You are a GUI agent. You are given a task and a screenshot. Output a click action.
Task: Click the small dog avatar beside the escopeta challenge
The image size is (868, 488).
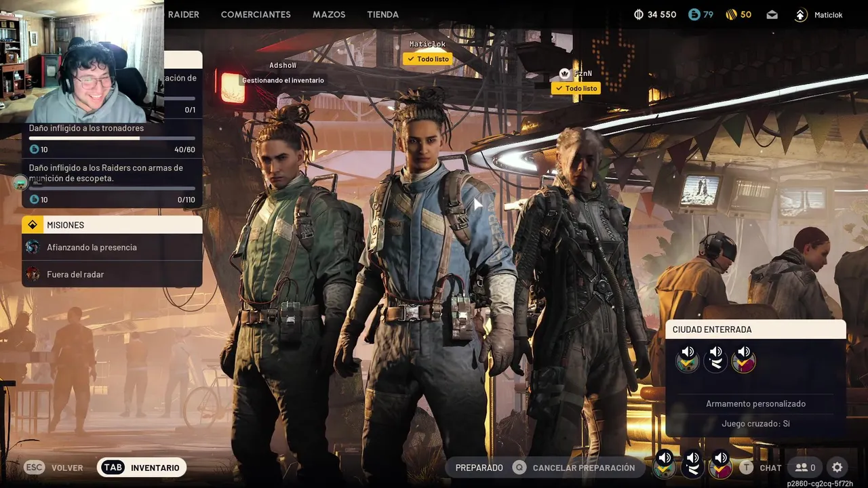point(20,182)
